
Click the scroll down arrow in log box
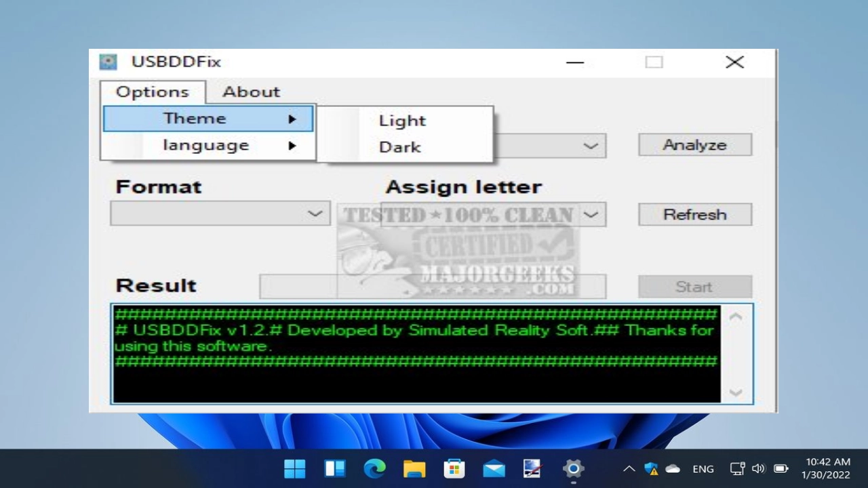coord(736,392)
